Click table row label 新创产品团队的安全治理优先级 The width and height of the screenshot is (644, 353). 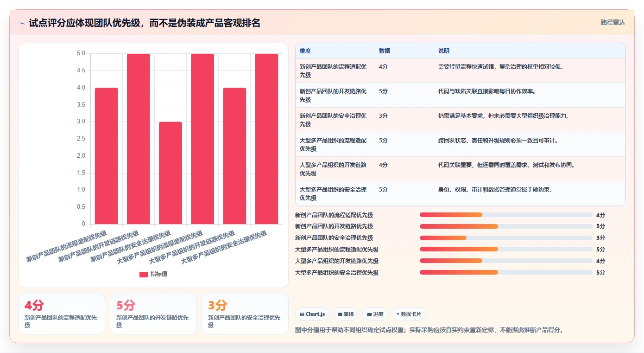333,120
